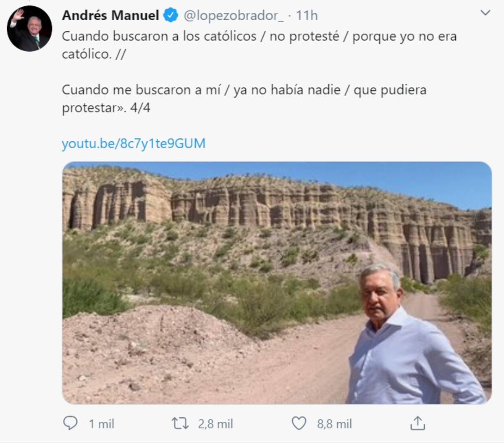Click the 2,8 mil retweets count

[x=215, y=424]
